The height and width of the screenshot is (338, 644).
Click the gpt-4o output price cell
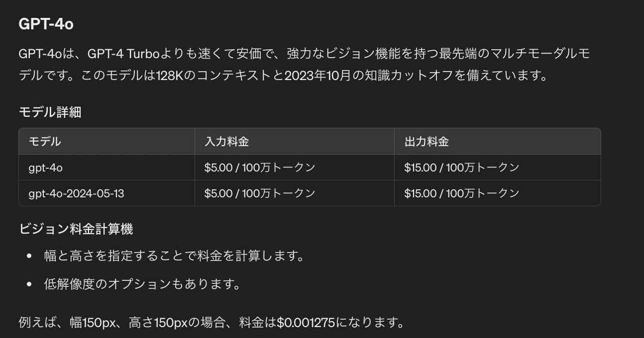point(462,168)
